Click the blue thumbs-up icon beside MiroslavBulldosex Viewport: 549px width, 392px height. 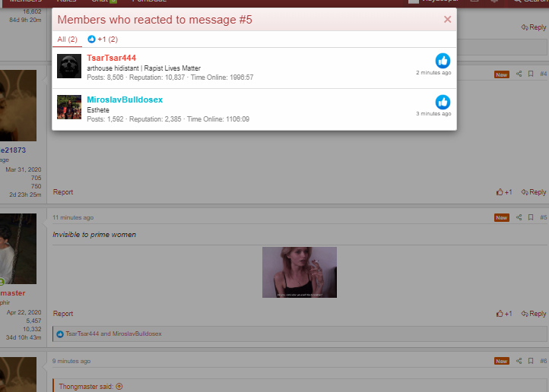pyautogui.click(x=443, y=102)
